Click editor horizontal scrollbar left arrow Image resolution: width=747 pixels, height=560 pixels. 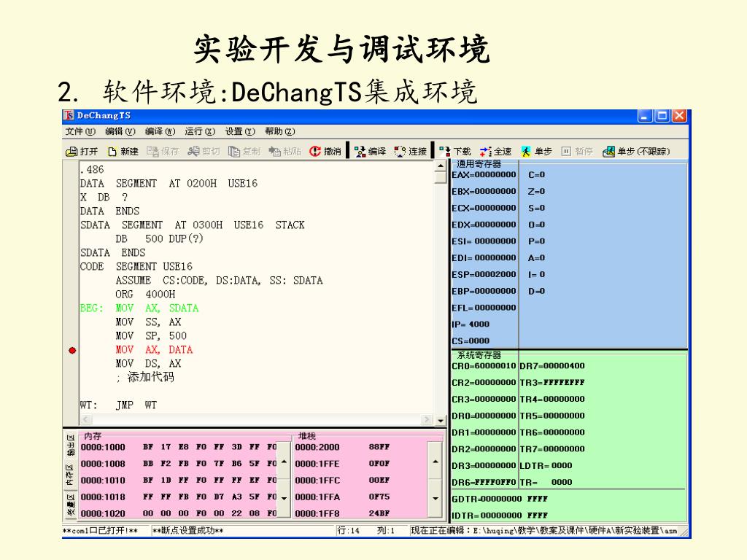click(x=86, y=419)
